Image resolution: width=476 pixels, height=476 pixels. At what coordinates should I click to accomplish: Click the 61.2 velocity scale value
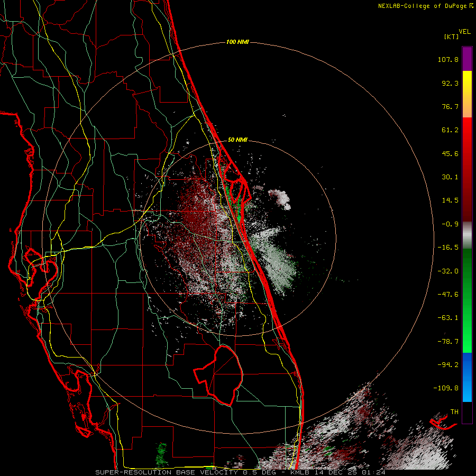point(450,130)
